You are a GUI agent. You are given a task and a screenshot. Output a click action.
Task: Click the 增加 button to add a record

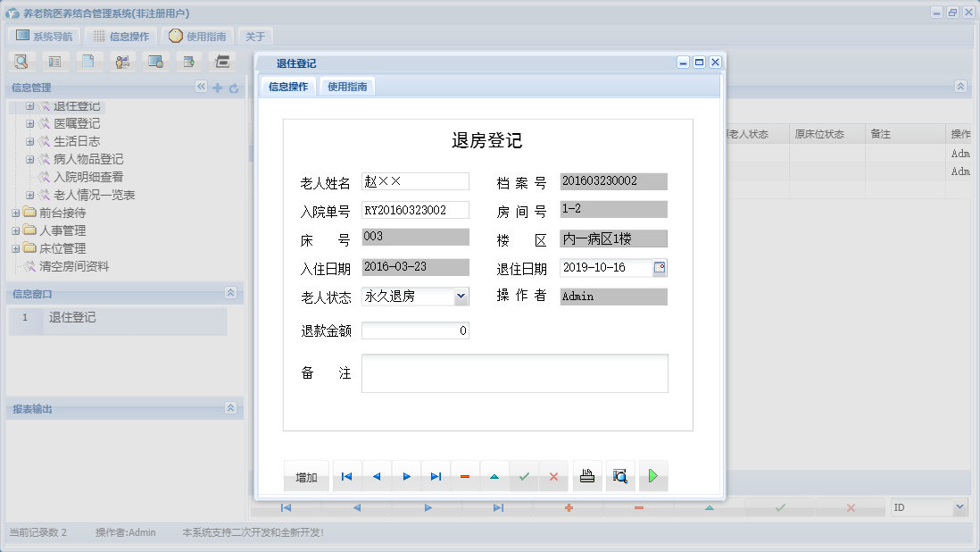coord(306,476)
